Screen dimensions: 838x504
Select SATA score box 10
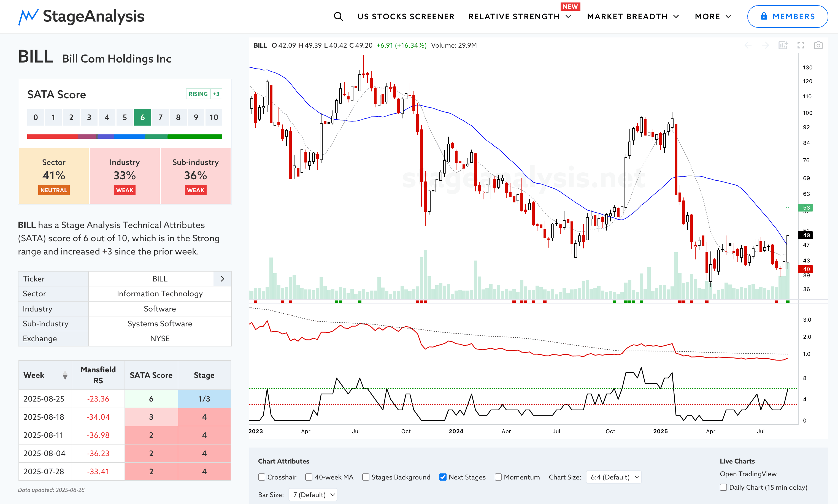tap(214, 118)
